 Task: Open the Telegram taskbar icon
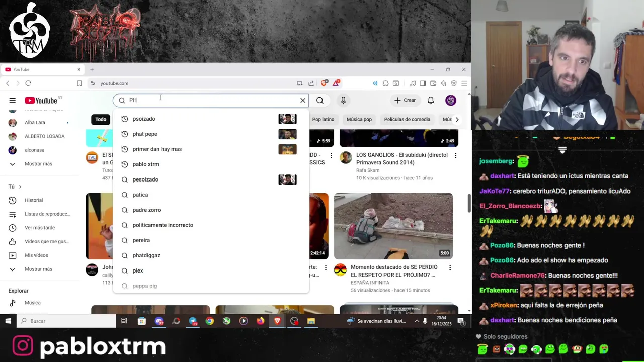[193, 321]
